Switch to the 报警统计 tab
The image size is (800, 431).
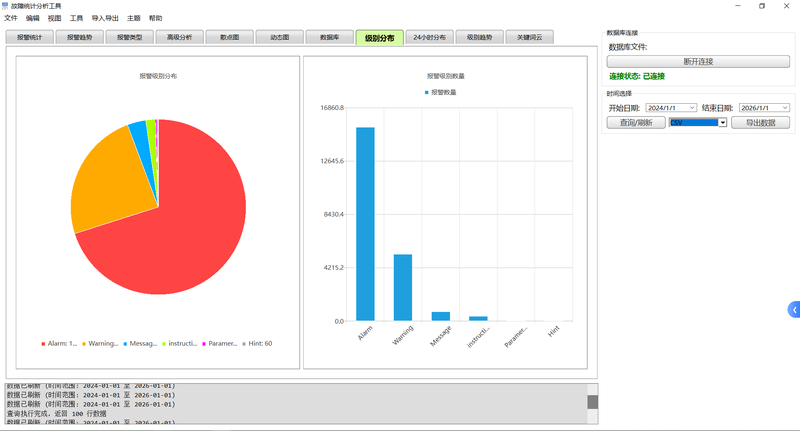click(30, 37)
